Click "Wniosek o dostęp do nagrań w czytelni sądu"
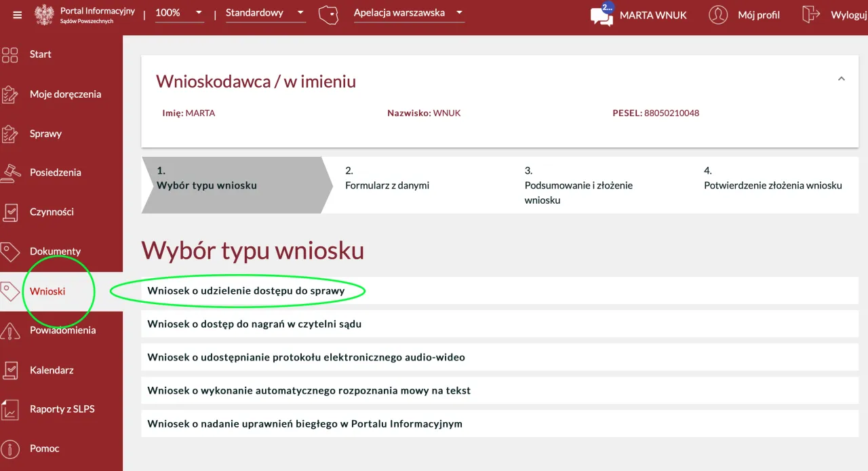 254,324
